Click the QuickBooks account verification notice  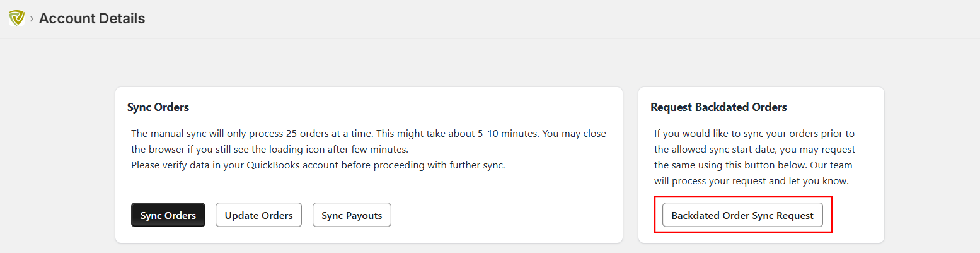pyautogui.click(x=318, y=165)
